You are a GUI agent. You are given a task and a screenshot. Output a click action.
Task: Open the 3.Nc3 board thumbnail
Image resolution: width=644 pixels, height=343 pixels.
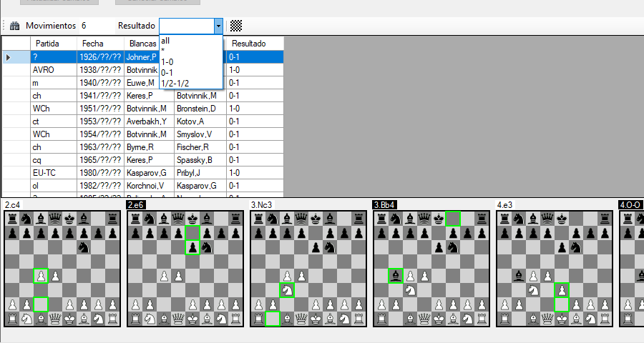pos(308,269)
